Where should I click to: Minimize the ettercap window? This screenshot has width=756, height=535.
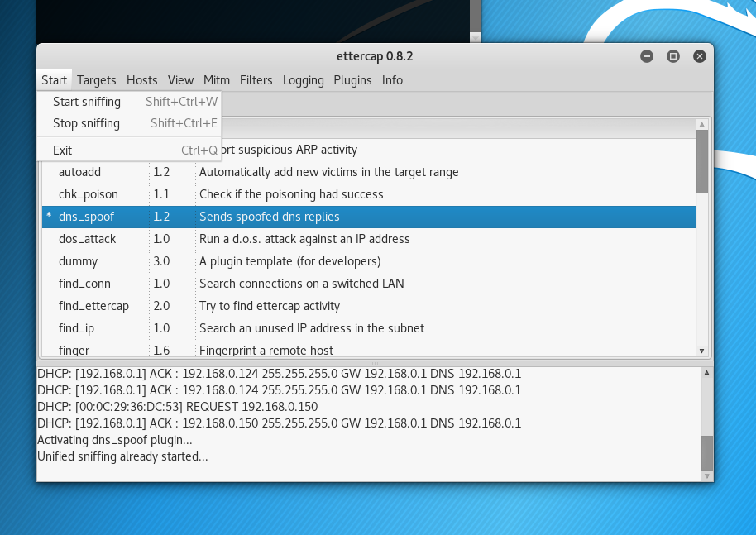647,56
